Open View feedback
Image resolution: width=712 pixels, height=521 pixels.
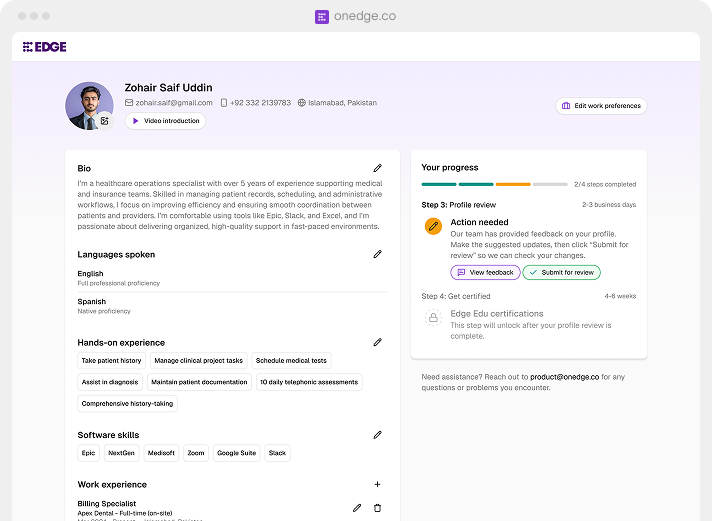click(485, 273)
